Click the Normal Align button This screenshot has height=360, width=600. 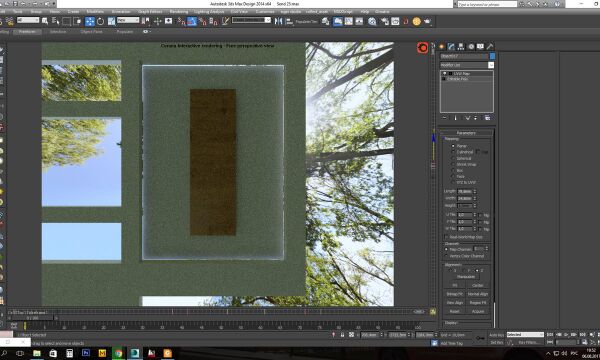tap(478, 294)
